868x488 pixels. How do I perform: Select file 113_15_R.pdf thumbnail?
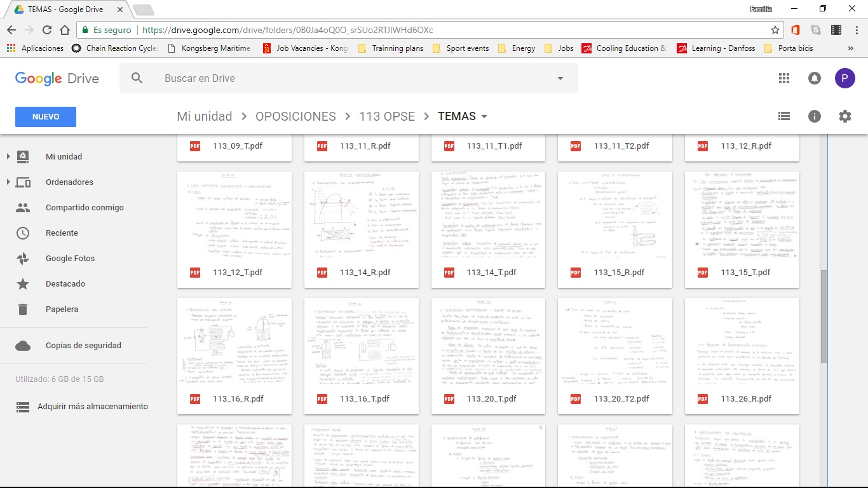click(615, 215)
